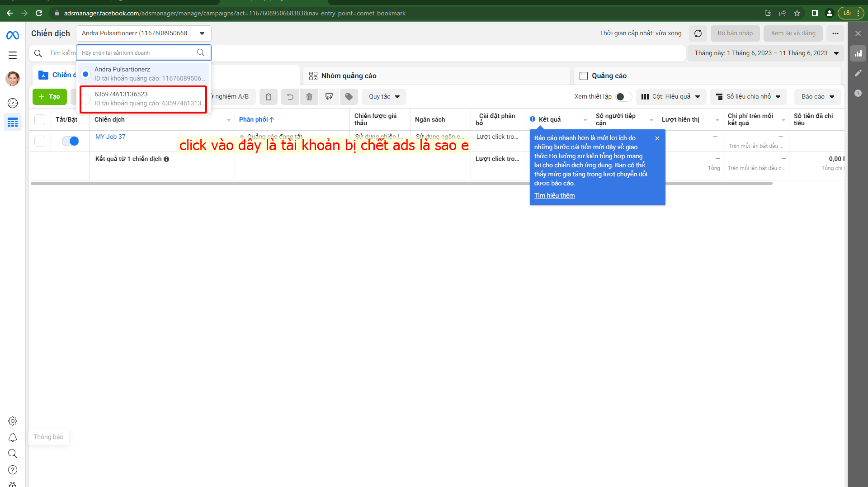Viewport: 868px width, 487px height.
Task: Close the Ads Manager panel
Action: (x=858, y=33)
